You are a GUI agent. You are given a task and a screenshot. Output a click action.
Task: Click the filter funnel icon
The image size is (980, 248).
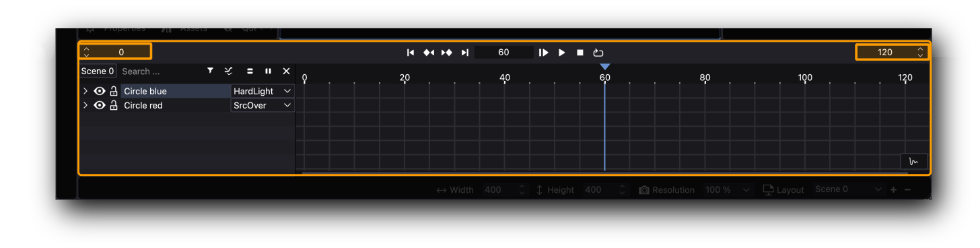210,71
